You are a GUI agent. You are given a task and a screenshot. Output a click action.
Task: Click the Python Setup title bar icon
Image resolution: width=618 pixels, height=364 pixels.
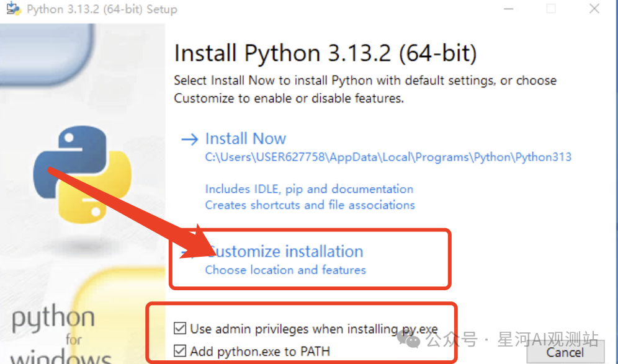tap(14, 9)
